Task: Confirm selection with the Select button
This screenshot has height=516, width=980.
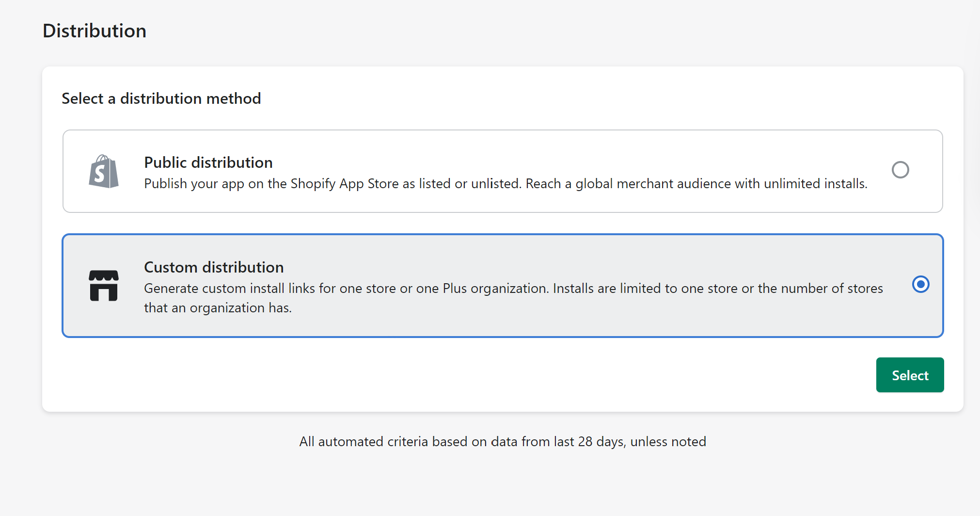Action: point(910,374)
